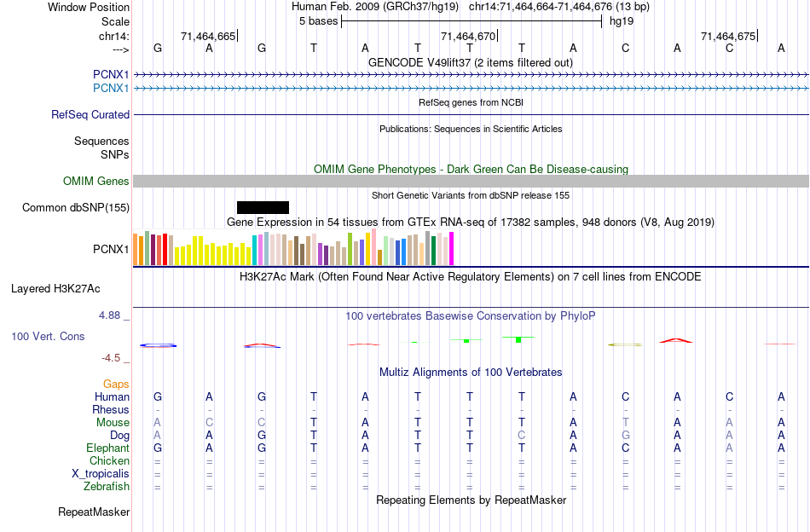Click the red PhyloP peak under ruler base 71,464,674
This screenshot has height=532, width=810.
point(676,340)
